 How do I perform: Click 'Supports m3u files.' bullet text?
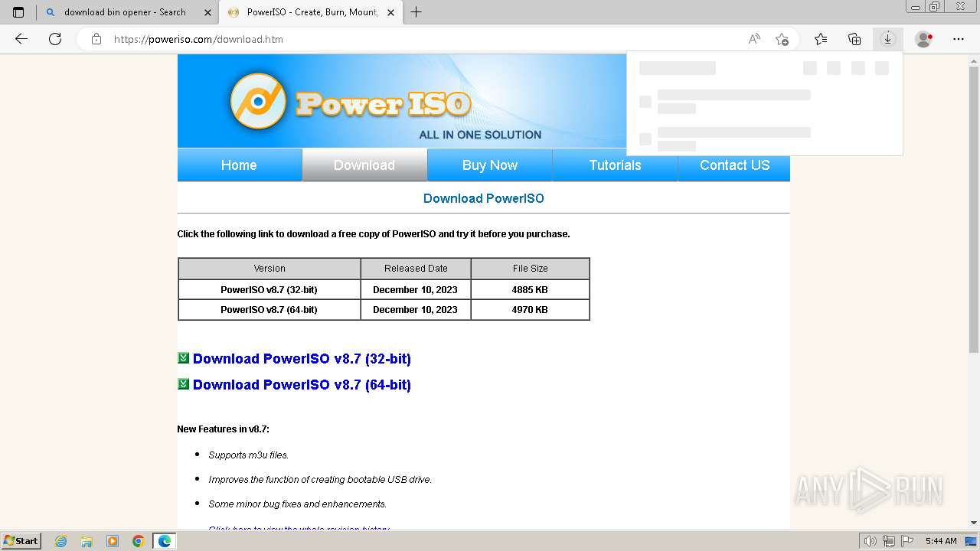click(x=249, y=455)
